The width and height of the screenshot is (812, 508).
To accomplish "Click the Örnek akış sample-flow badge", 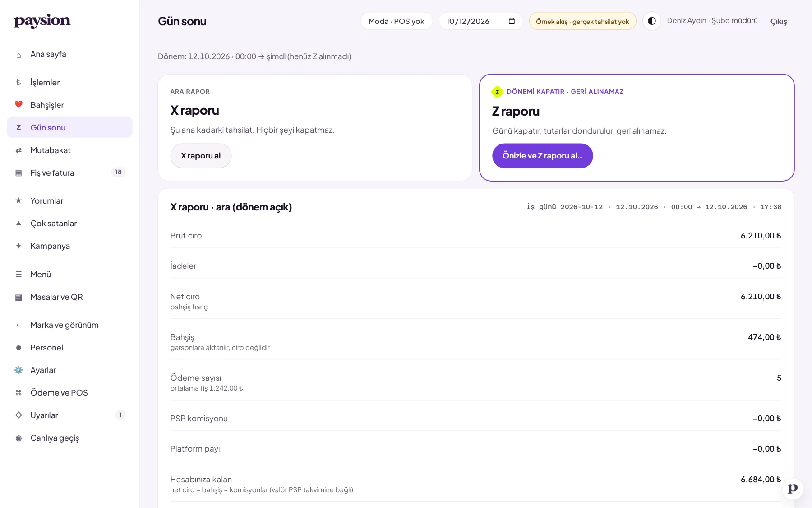I will click(582, 21).
